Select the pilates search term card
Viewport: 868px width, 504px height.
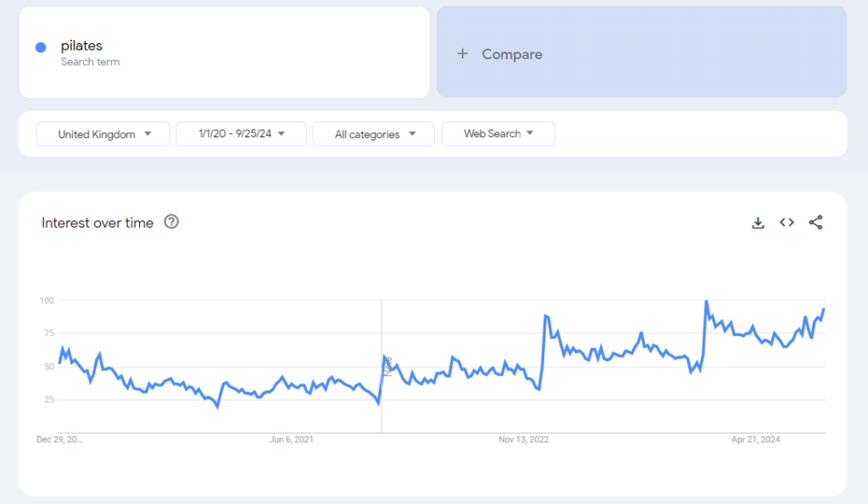[x=225, y=52]
